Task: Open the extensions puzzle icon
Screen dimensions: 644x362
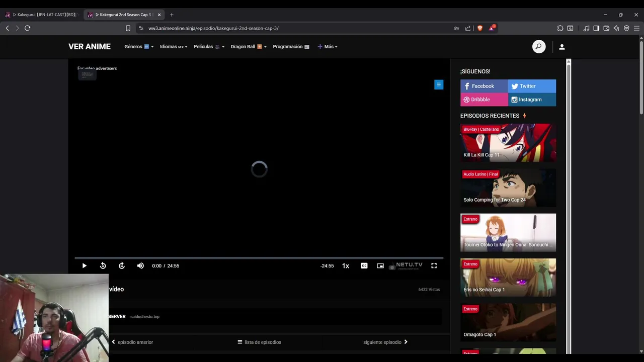Action: click(560, 28)
